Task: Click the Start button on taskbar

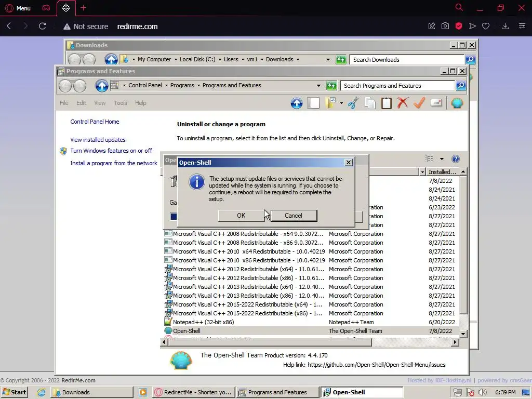Action: pyautogui.click(x=14, y=392)
